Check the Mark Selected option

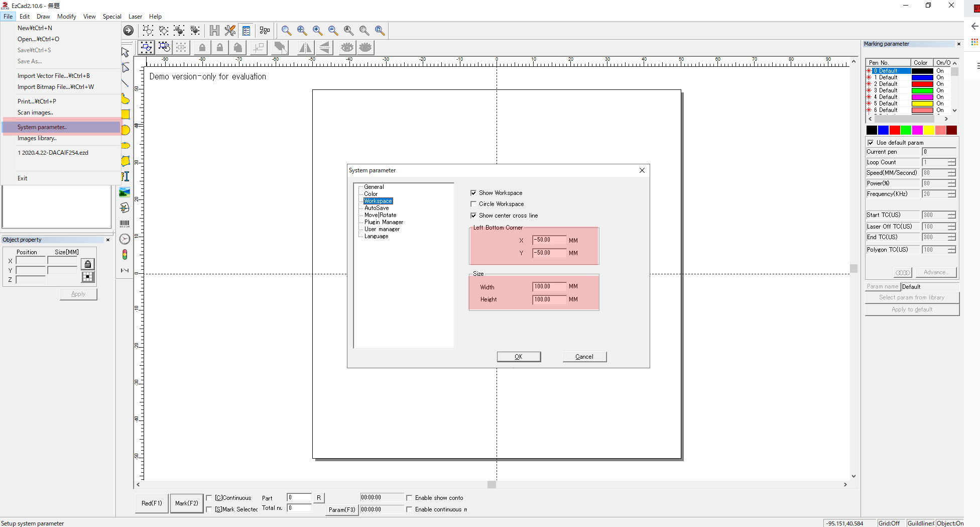[209, 509]
